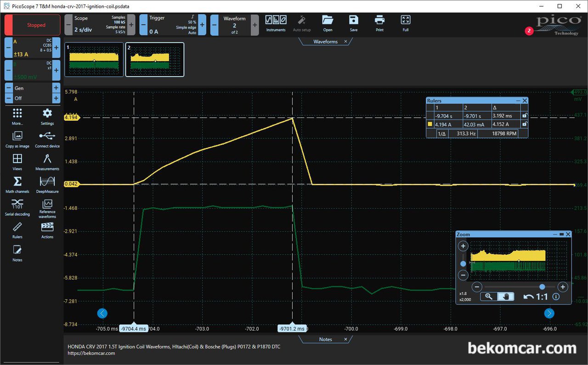Decrease Channel A range with minus
This screenshot has height=365, width=588.
(8, 48)
